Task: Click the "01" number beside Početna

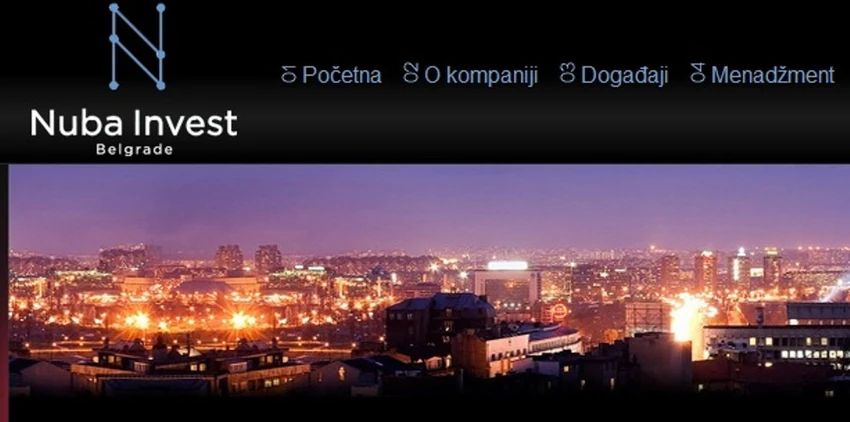Action: (x=289, y=74)
